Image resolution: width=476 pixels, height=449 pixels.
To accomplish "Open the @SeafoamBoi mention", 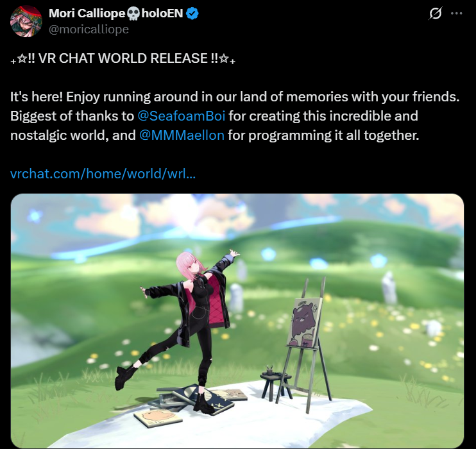I will (x=182, y=116).
